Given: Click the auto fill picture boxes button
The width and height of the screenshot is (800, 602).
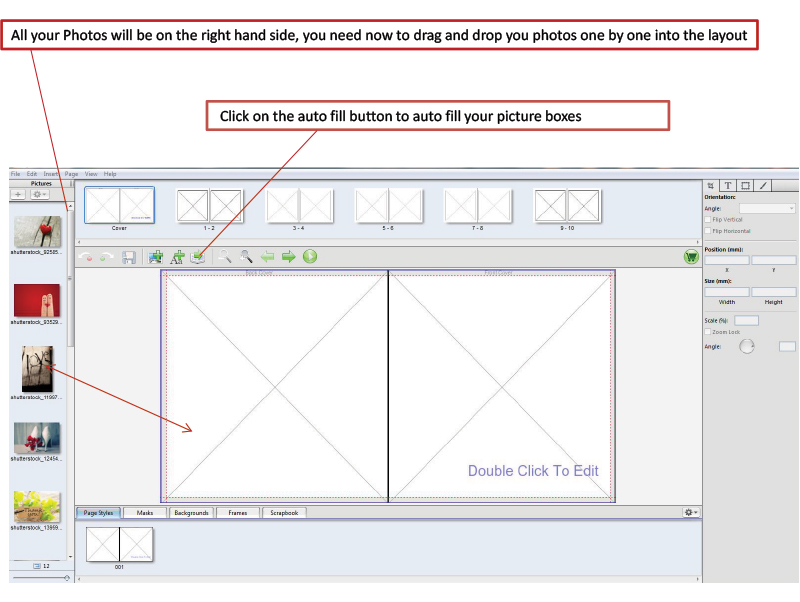Looking at the screenshot, I should (x=198, y=257).
